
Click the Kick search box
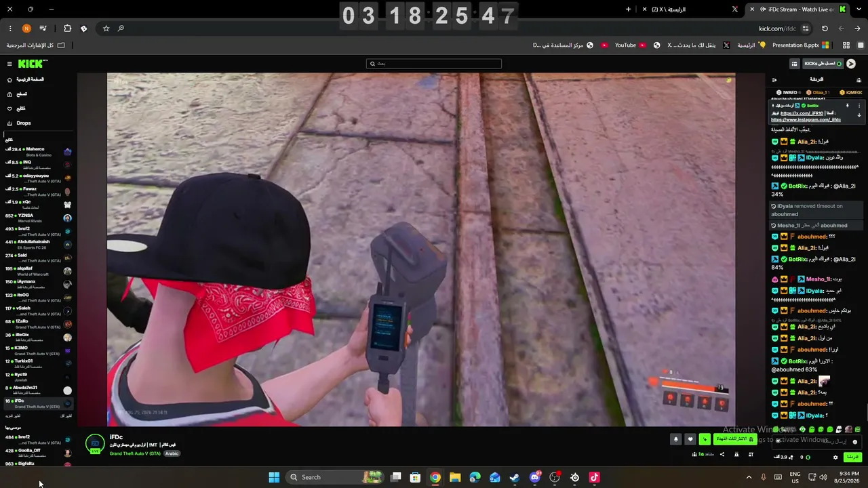pyautogui.click(x=434, y=64)
